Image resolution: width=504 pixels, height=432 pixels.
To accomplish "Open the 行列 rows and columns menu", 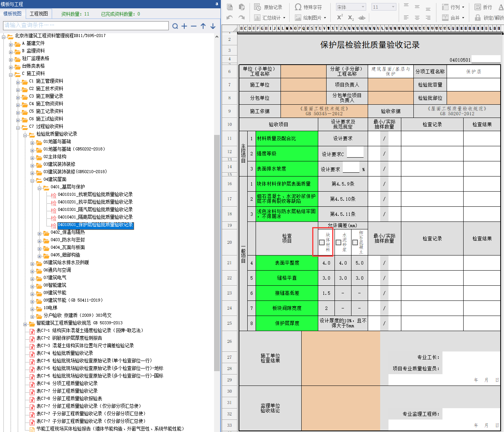I will click(453, 7).
